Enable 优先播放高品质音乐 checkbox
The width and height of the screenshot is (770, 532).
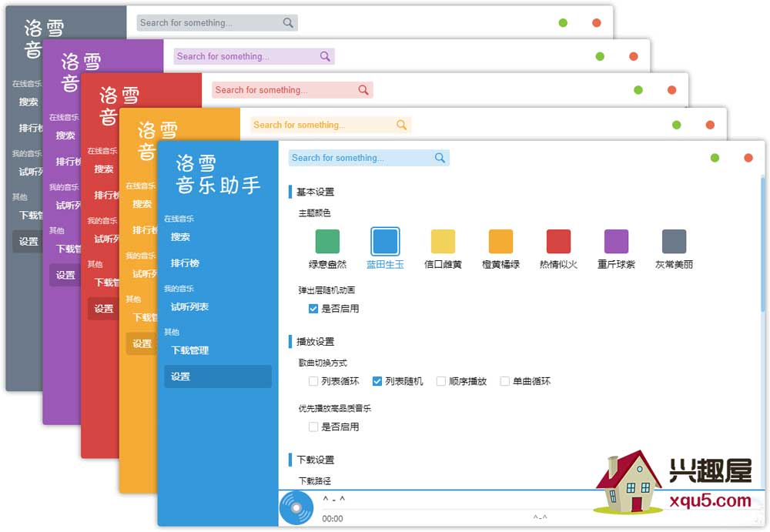(x=313, y=427)
